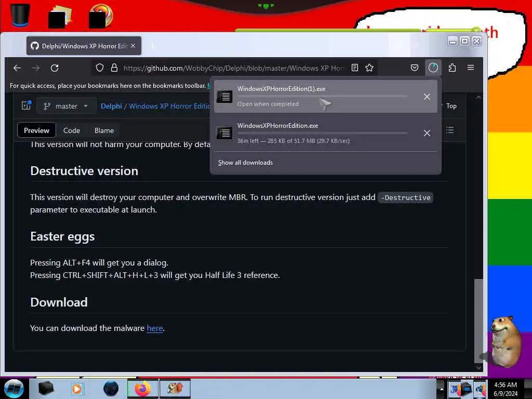Click the scrollbar down arrow
This screenshot has height=399, width=532.
click(x=478, y=367)
